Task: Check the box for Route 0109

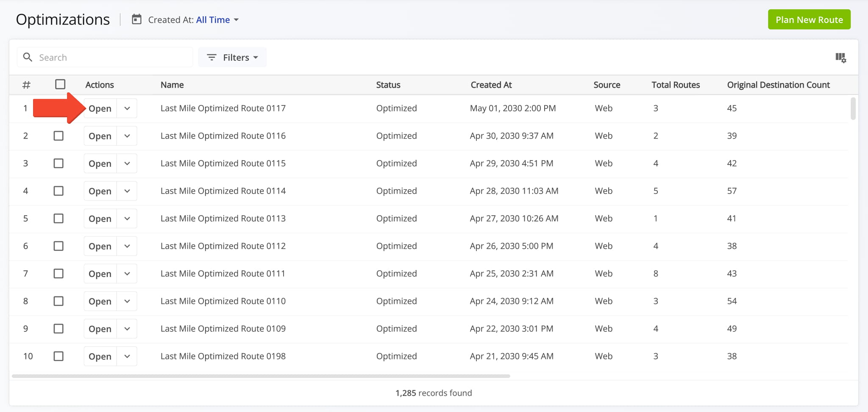Action: pos(58,328)
